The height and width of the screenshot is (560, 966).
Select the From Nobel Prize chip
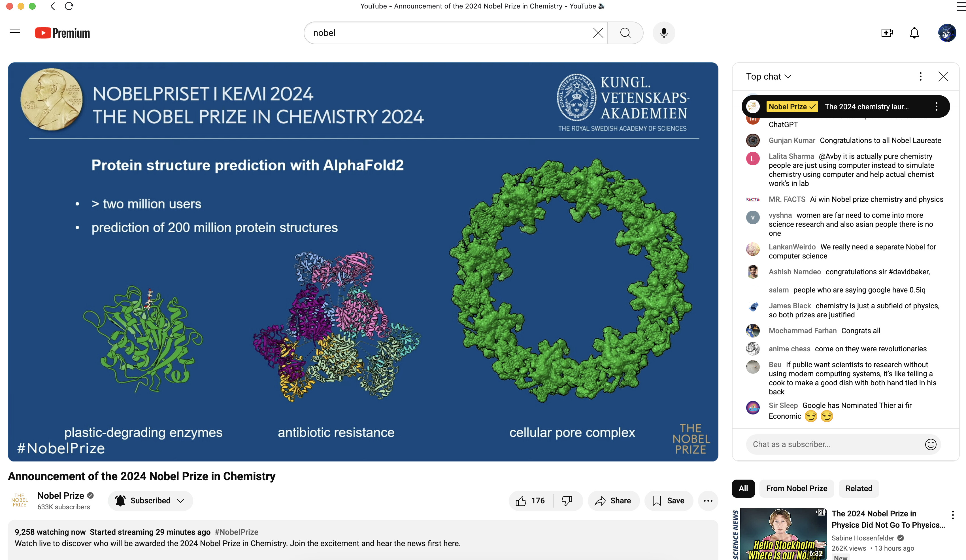(x=796, y=488)
